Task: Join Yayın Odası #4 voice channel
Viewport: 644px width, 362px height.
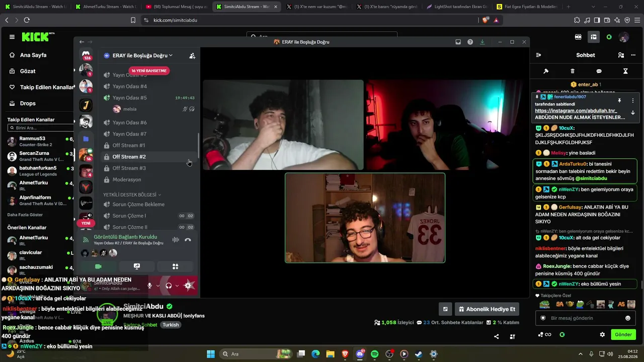Action: coord(149,86)
